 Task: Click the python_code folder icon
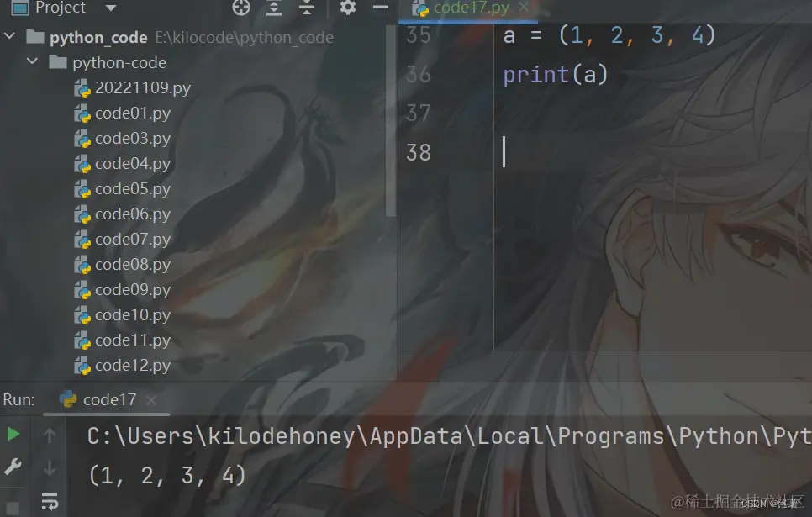pos(35,37)
